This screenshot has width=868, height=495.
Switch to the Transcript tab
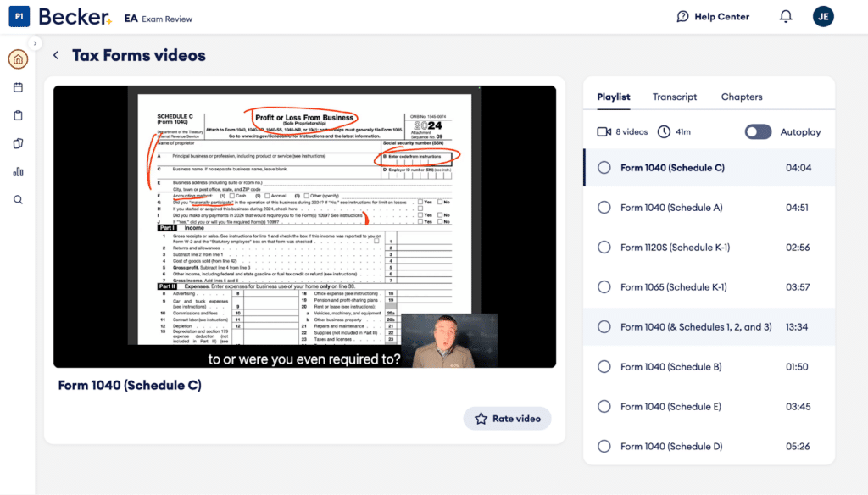tap(674, 97)
